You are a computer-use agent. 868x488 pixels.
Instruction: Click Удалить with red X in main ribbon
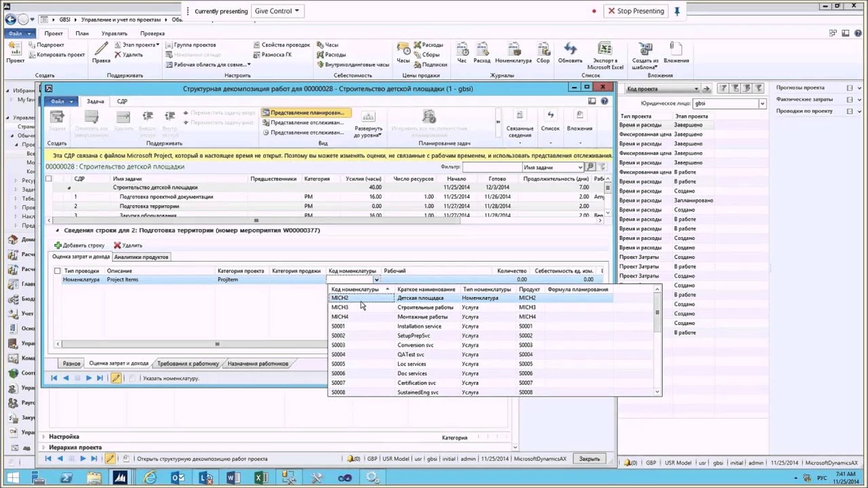pyautogui.click(x=127, y=54)
